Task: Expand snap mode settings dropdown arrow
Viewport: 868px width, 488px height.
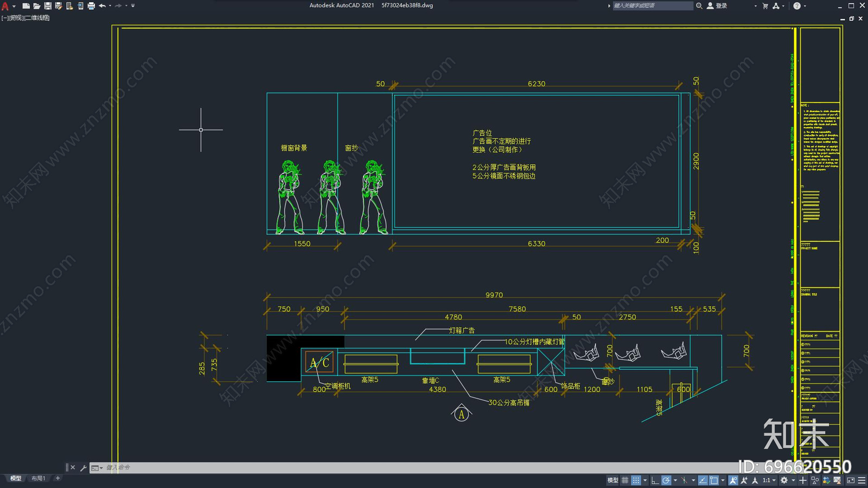Action: (645, 480)
